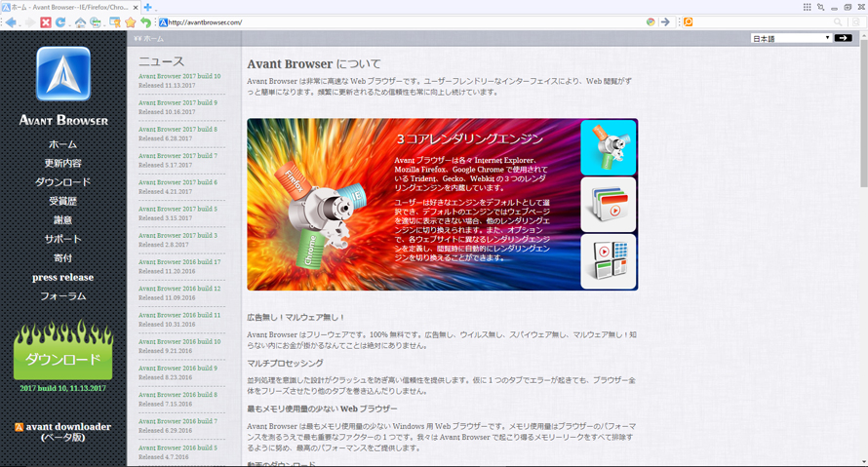This screenshot has height=467, width=868.
Task: Click the Avant Browser logo in sidebar
Action: click(x=63, y=73)
